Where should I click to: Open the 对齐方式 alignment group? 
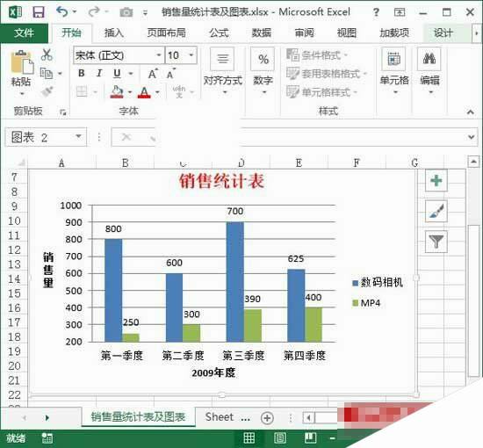click(223, 71)
